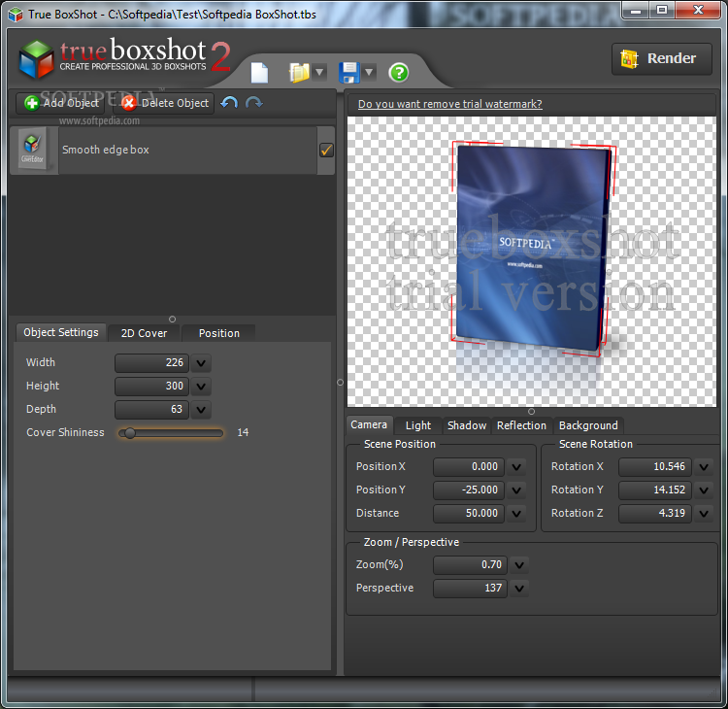This screenshot has height=709, width=728.
Task: Click the Redo arrow icon
Action: (x=254, y=102)
